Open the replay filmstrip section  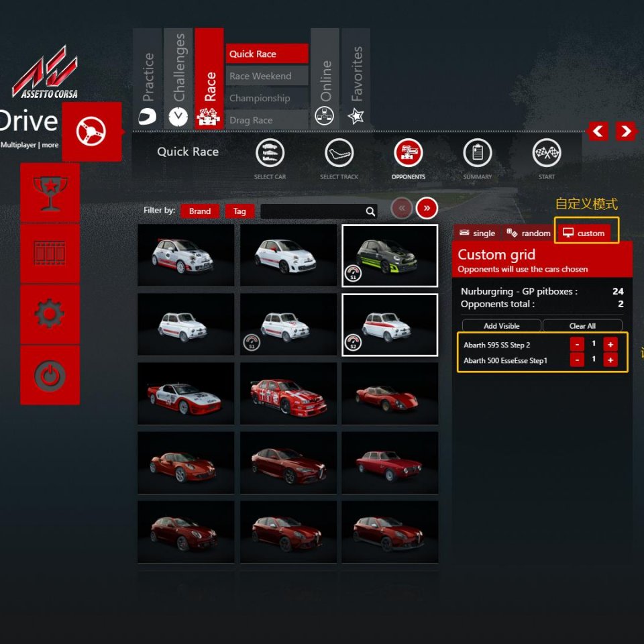point(50,254)
